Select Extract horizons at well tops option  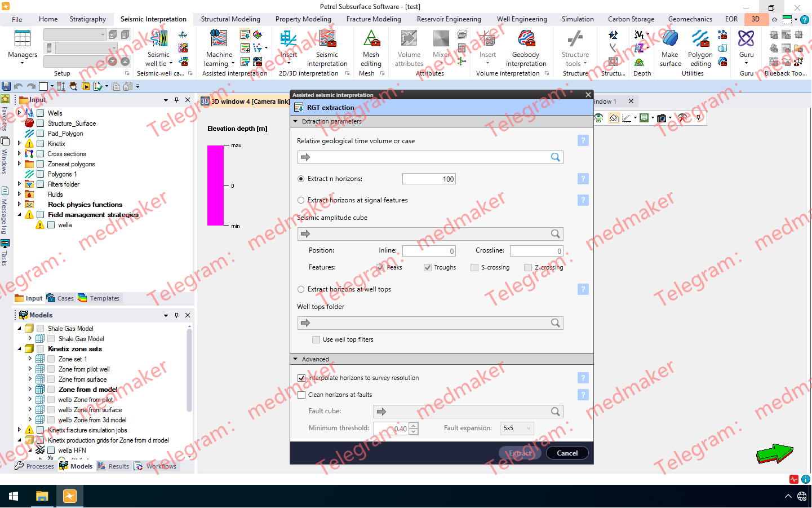[x=301, y=289]
